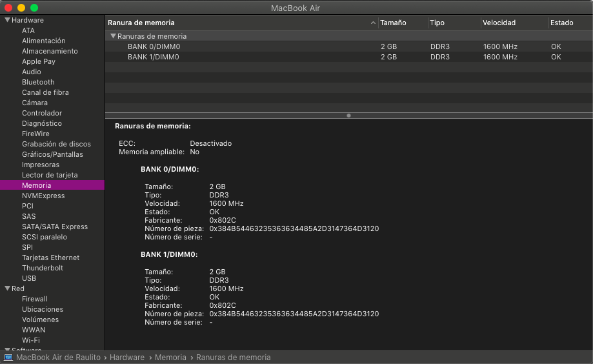
Task: Select PCI in the sidebar
Action: pyautogui.click(x=27, y=206)
